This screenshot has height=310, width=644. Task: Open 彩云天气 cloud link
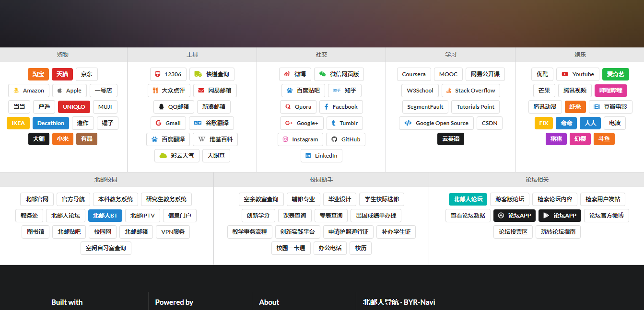177,156
